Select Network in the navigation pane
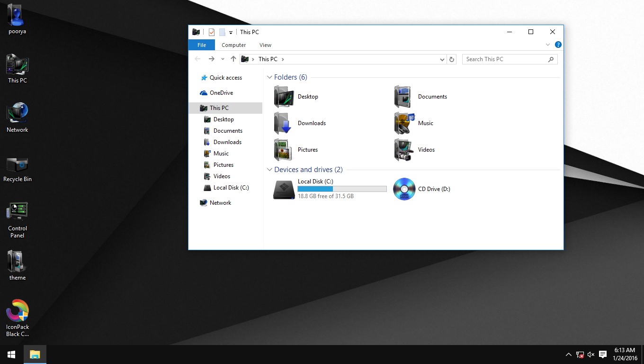Viewport: 644px width, 364px height. tap(219, 202)
